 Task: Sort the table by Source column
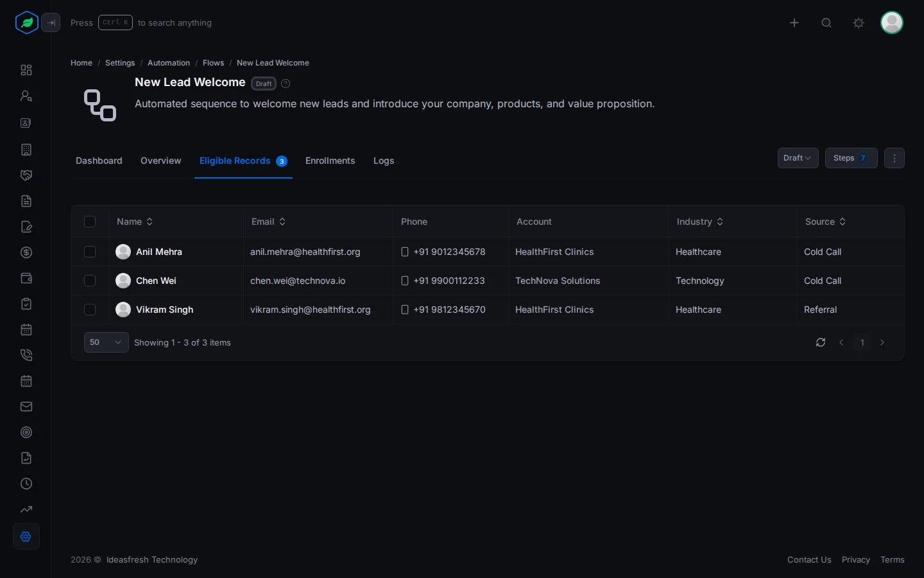pyautogui.click(x=826, y=222)
